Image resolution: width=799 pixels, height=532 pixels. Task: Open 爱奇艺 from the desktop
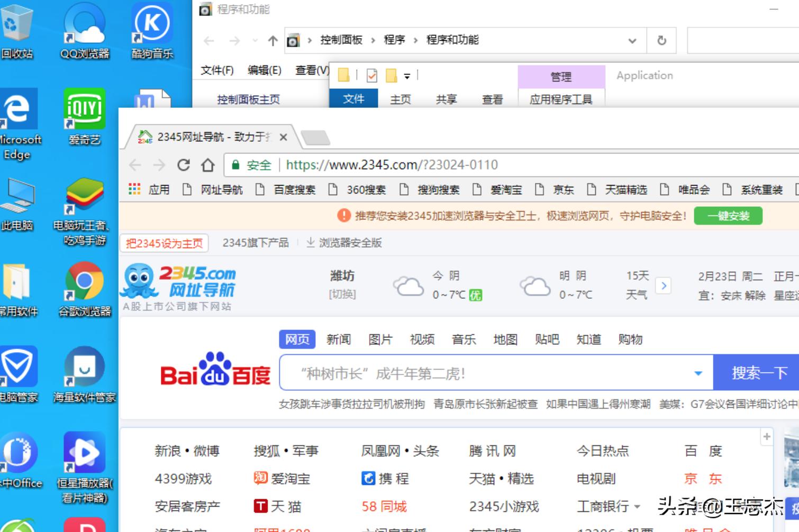(x=85, y=109)
